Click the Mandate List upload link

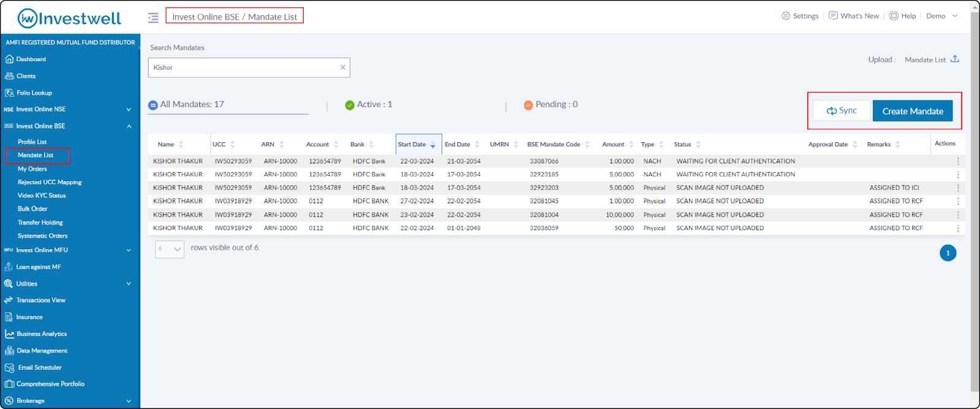[x=925, y=60]
